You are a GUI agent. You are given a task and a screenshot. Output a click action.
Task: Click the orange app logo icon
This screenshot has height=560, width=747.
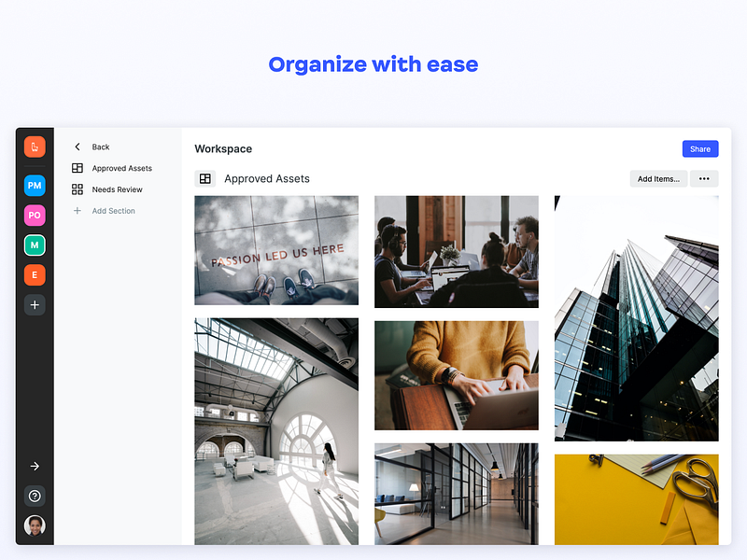35,147
